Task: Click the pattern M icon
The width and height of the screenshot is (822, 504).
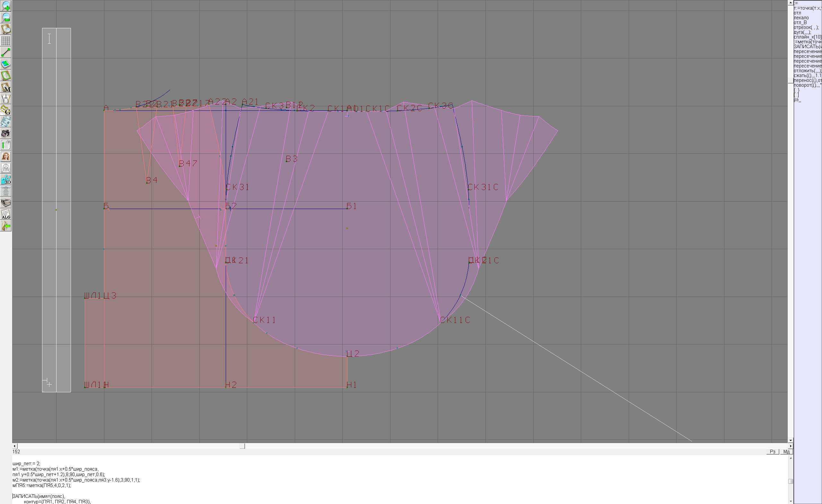Action: coord(6,87)
